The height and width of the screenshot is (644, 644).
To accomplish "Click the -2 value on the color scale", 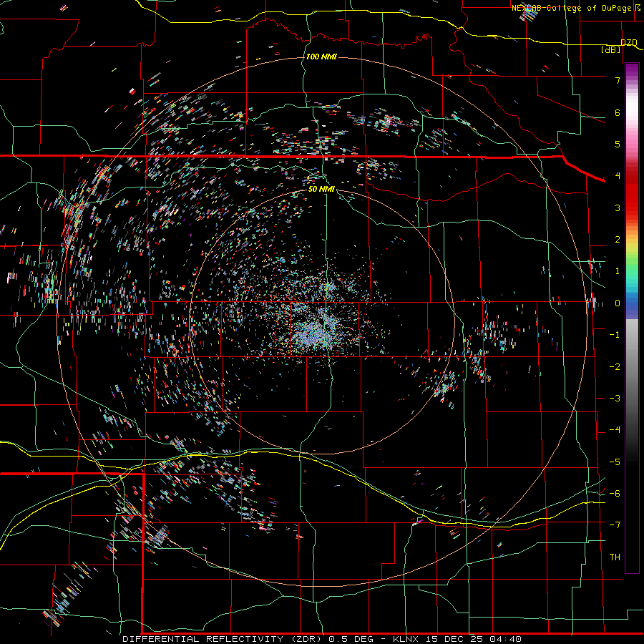I will [615, 367].
